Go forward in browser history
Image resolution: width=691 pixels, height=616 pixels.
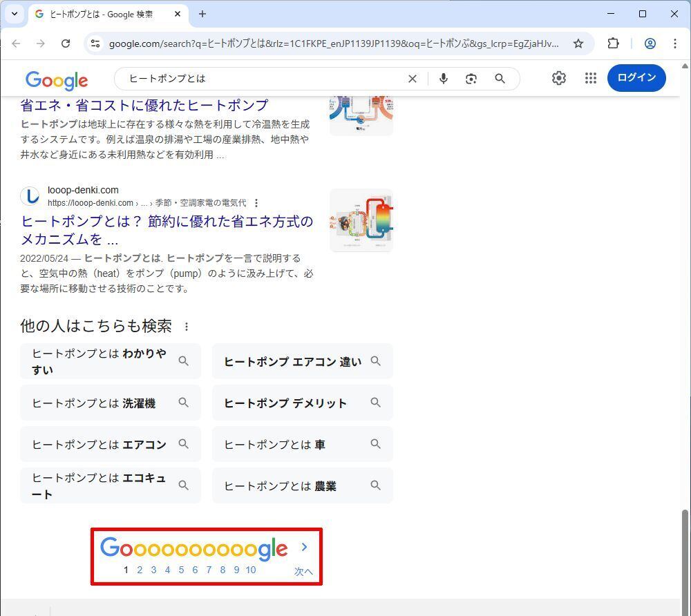41,44
